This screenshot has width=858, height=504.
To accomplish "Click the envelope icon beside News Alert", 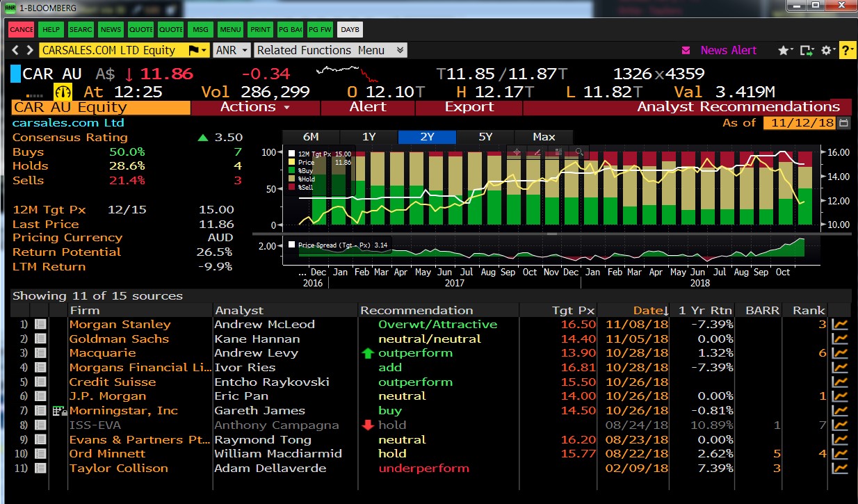I will [x=686, y=50].
